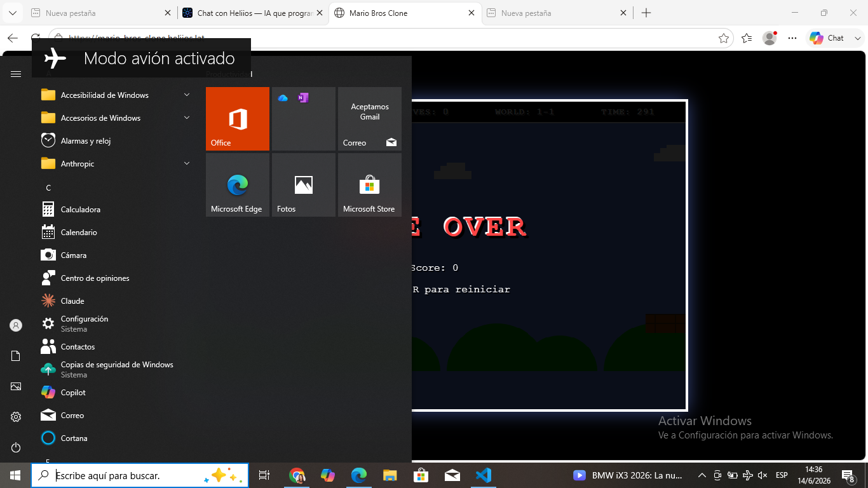The width and height of the screenshot is (868, 488).
Task: Launch Cortana from the app list
Action: 116,438
